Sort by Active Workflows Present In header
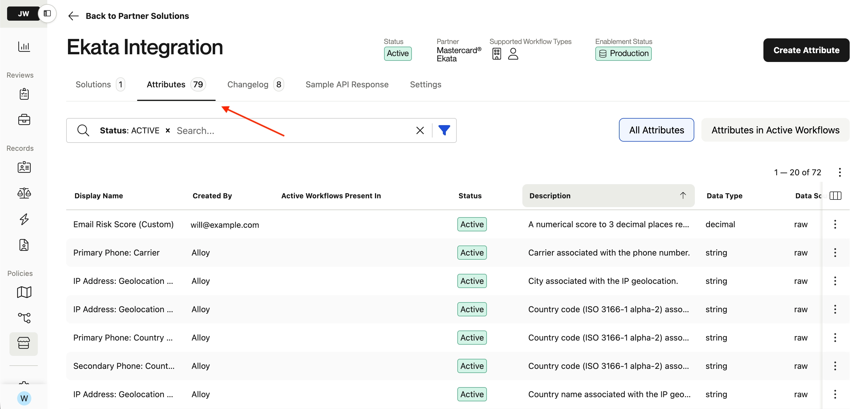The image size is (868, 409). click(331, 196)
